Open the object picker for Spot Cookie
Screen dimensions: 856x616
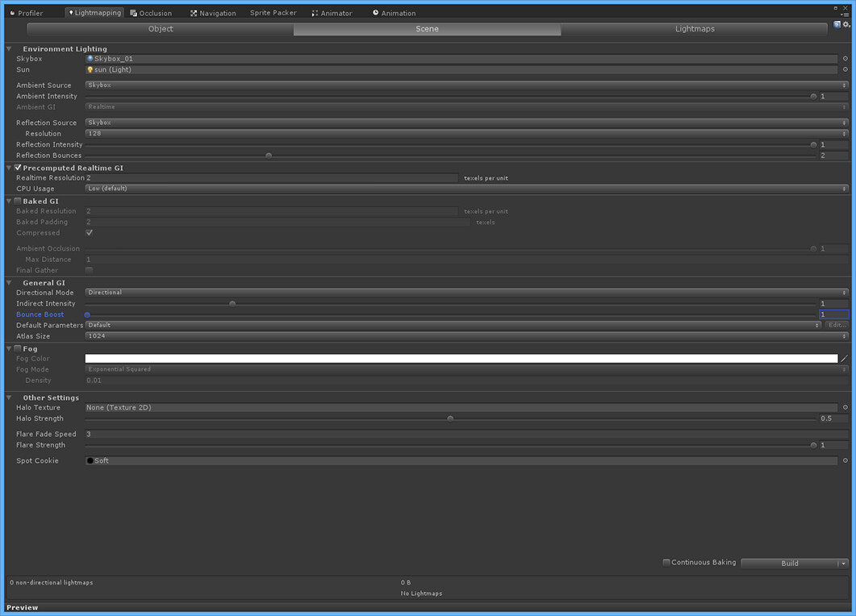(846, 460)
